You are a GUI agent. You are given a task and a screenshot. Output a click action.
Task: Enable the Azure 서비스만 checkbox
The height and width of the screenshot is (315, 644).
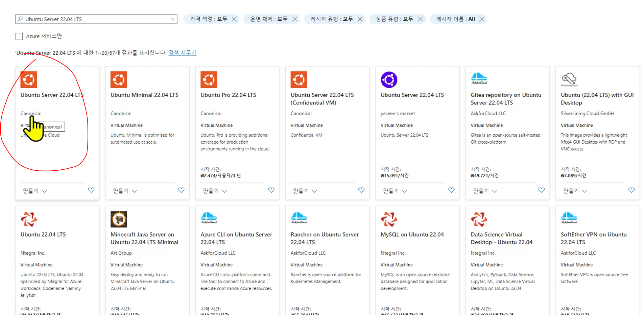[19, 36]
